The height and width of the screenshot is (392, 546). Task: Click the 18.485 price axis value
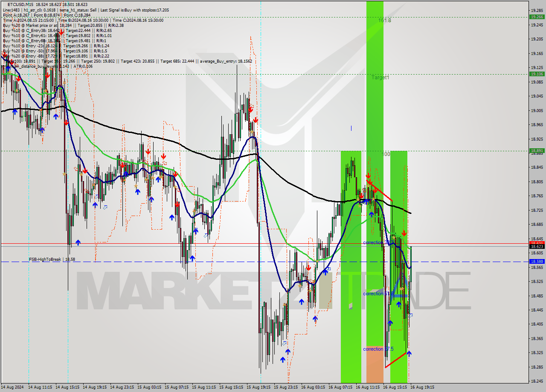point(537,296)
